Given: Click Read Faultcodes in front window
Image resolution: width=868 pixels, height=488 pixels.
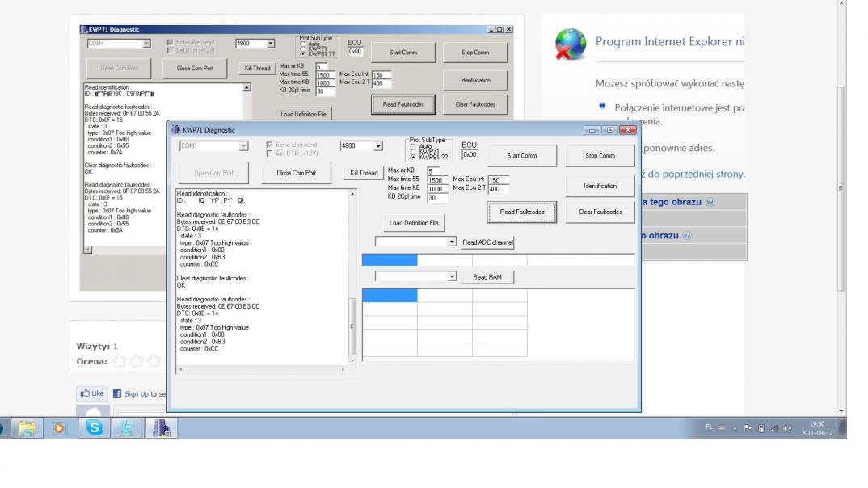Looking at the screenshot, I should (522, 212).
